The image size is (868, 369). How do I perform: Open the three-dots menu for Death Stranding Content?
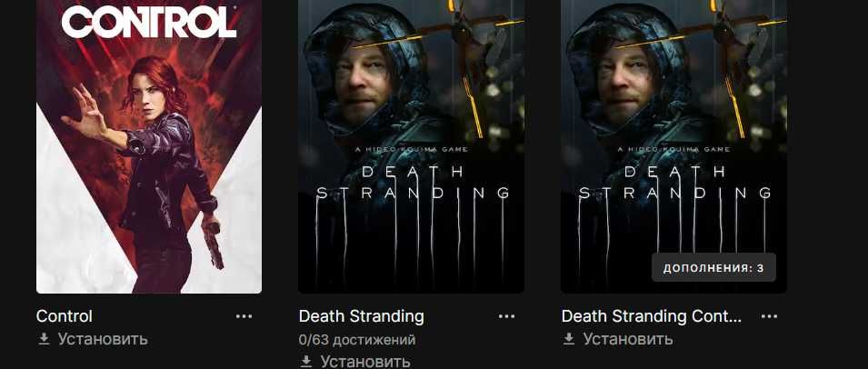point(769,316)
